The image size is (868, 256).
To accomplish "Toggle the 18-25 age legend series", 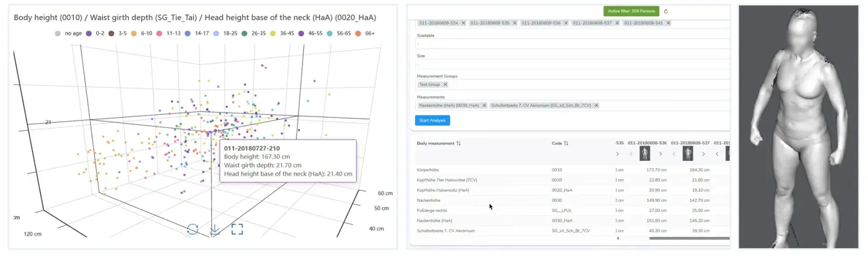I will click(x=225, y=33).
